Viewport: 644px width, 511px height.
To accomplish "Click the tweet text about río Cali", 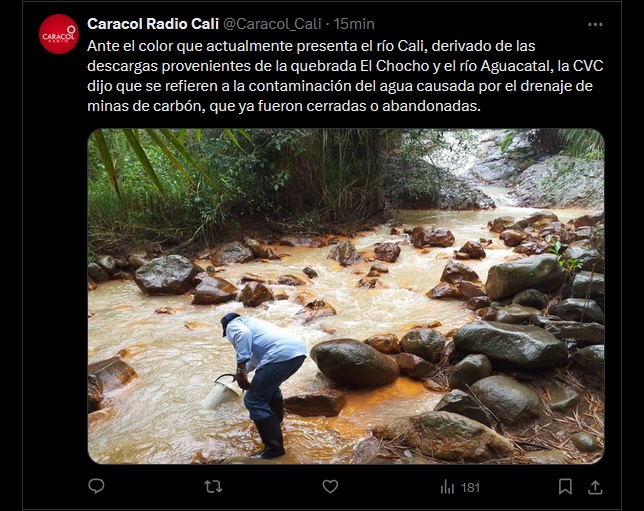I will pyautogui.click(x=345, y=76).
